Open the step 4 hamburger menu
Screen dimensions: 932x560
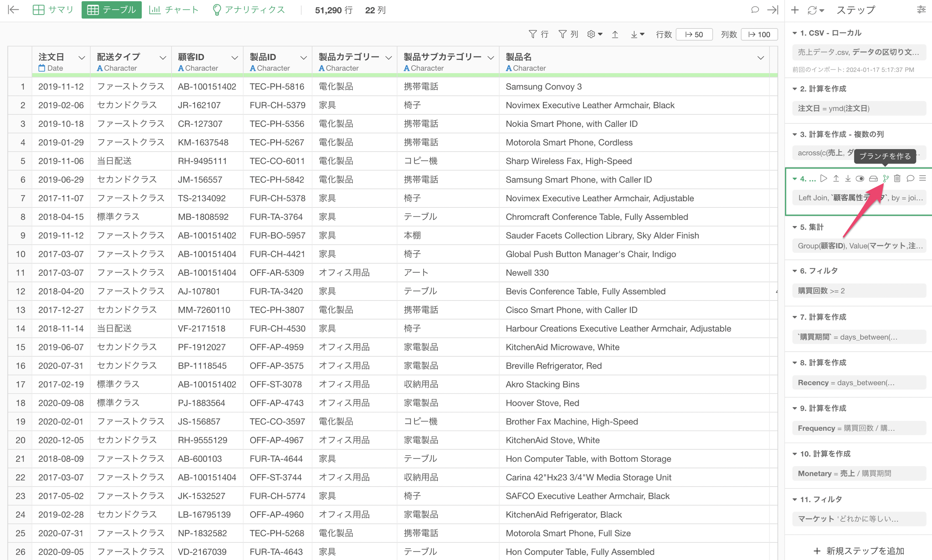coord(923,178)
